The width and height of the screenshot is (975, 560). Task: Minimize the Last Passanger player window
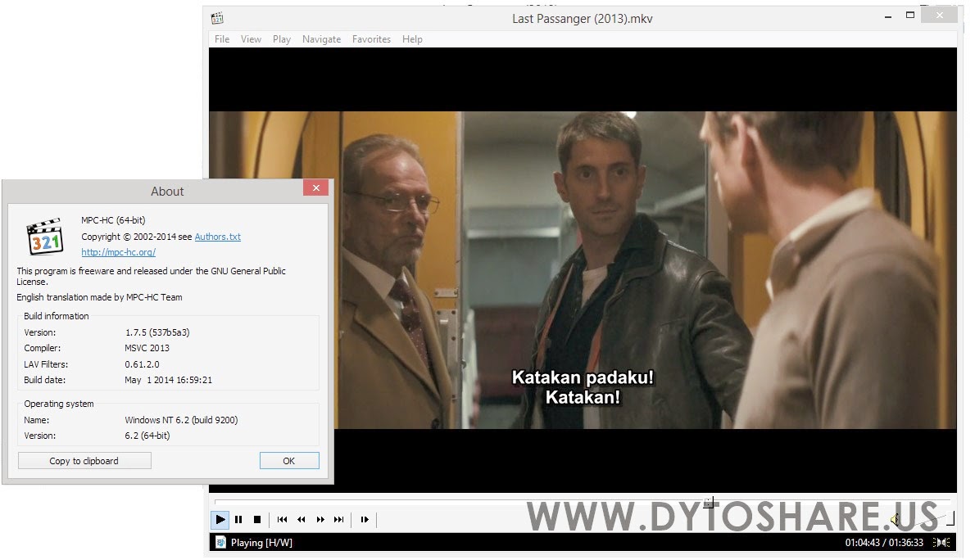tap(888, 16)
